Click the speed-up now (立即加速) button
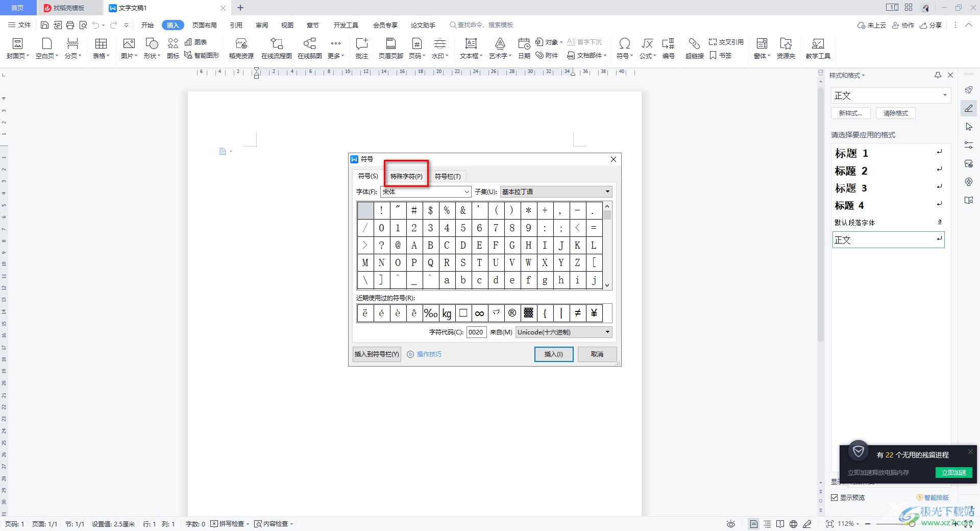The height and width of the screenshot is (531, 980). click(x=953, y=472)
